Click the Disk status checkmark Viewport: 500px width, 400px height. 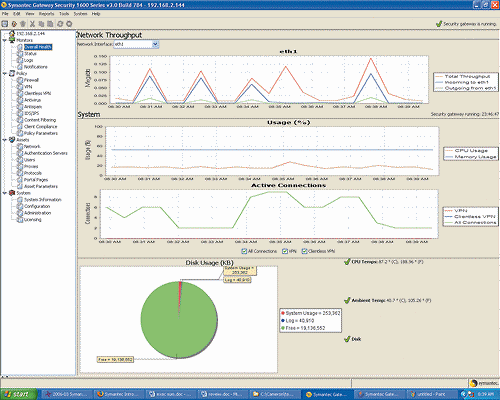[x=347, y=339]
